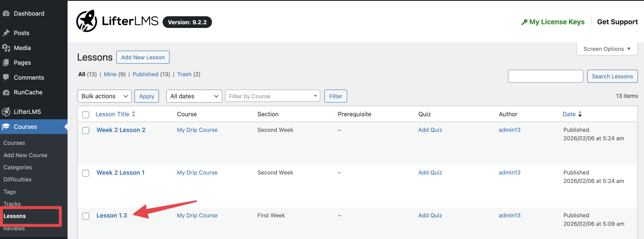
Task: Open the Filter by Course combo box
Action: click(x=272, y=96)
